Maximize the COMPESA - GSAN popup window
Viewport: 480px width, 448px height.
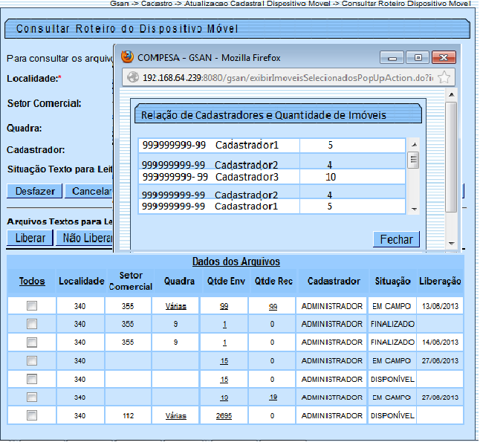[418, 57]
